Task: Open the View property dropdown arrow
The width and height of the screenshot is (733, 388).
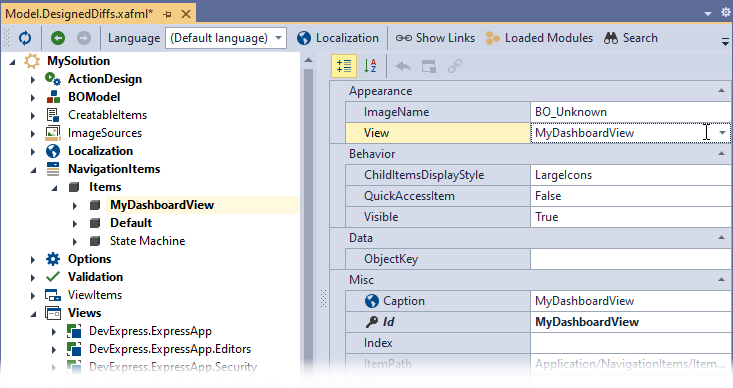Action: pyautogui.click(x=722, y=133)
